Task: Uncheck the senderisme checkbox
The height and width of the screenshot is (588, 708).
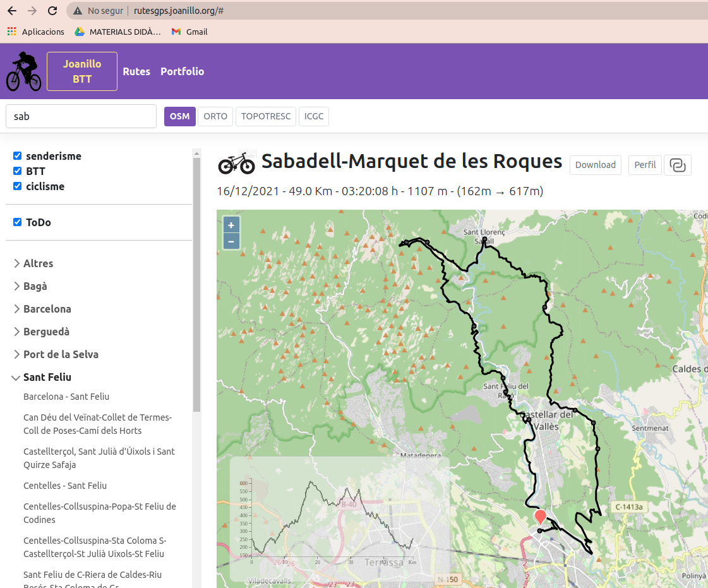Action: [x=18, y=156]
